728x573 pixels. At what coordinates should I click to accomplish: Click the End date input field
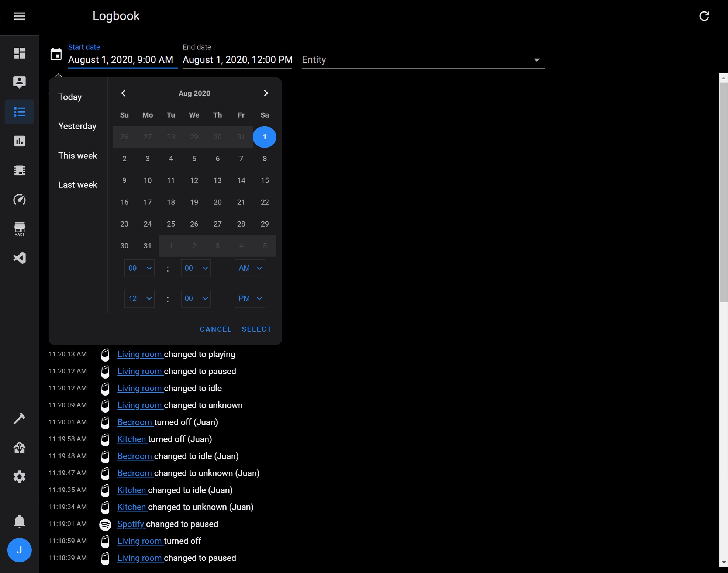point(237,60)
